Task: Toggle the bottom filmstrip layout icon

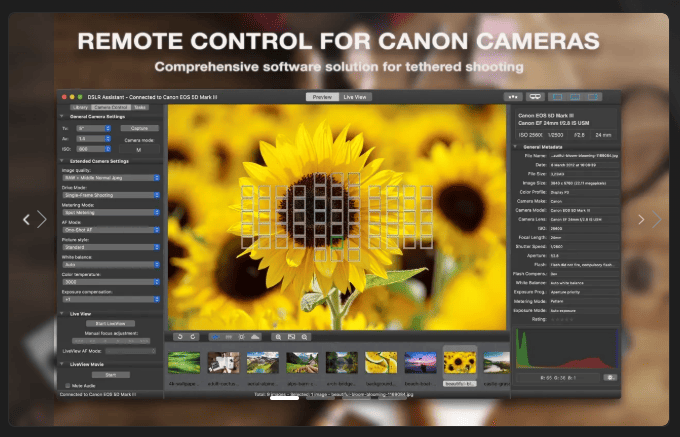Action: (575, 97)
